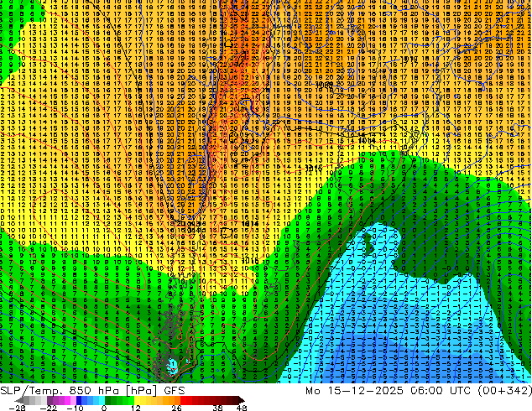This screenshot has height=411, width=532.
Task: Click the 38 legend value
Action: [x=217, y=408]
